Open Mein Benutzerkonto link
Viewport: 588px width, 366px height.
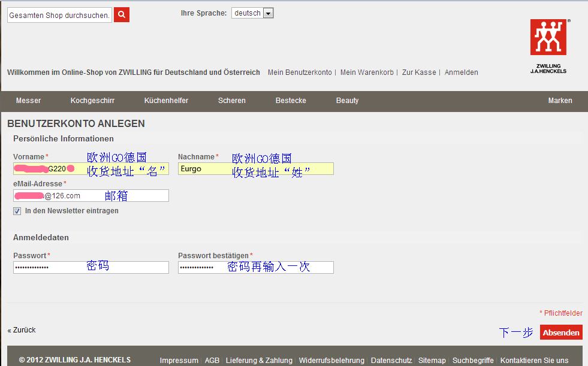click(300, 72)
